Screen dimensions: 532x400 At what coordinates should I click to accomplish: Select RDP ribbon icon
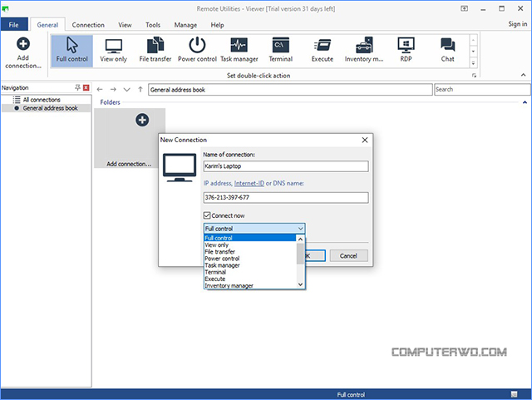click(406, 51)
